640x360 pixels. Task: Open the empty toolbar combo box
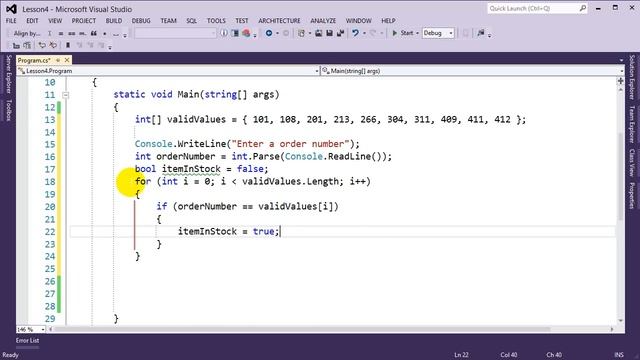175,33
